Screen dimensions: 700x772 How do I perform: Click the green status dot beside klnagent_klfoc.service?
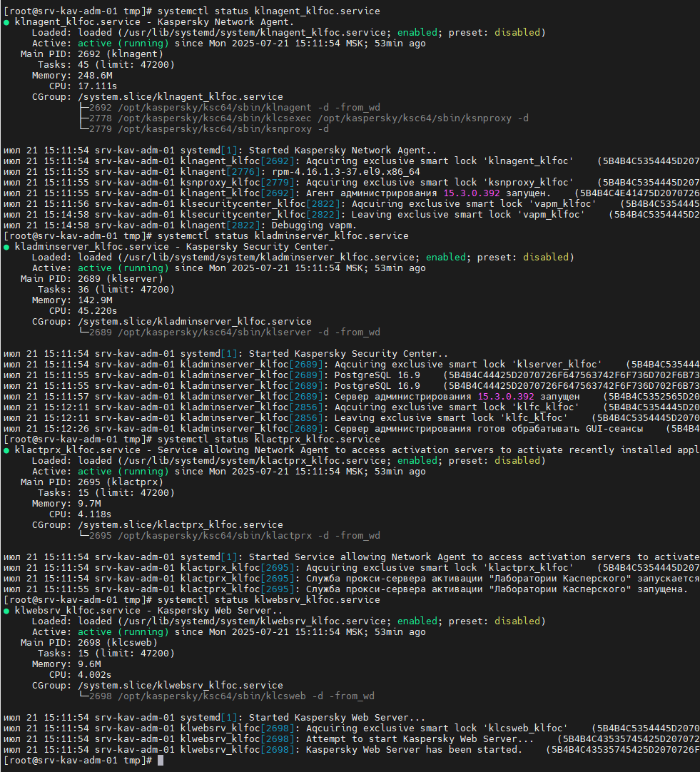point(6,23)
